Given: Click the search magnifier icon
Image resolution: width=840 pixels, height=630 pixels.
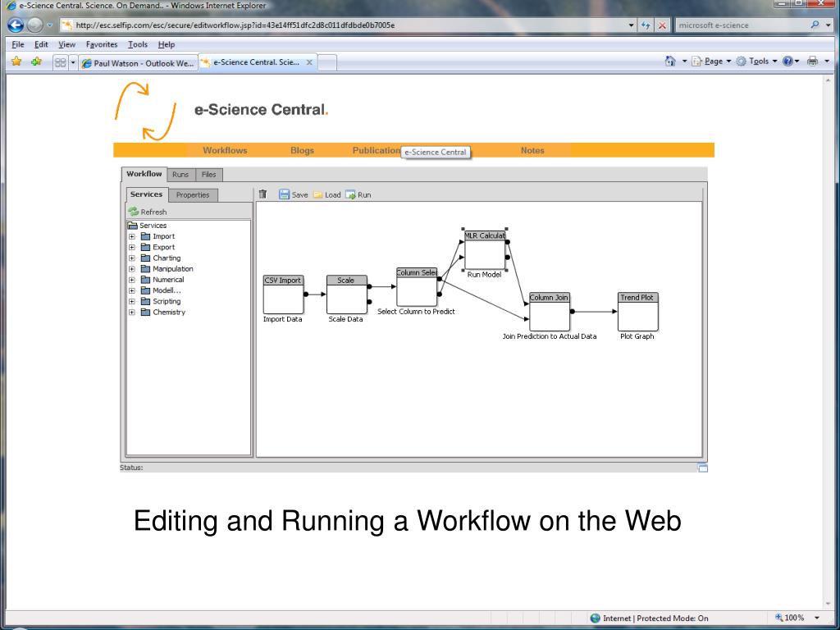Looking at the screenshot, I should [x=815, y=25].
